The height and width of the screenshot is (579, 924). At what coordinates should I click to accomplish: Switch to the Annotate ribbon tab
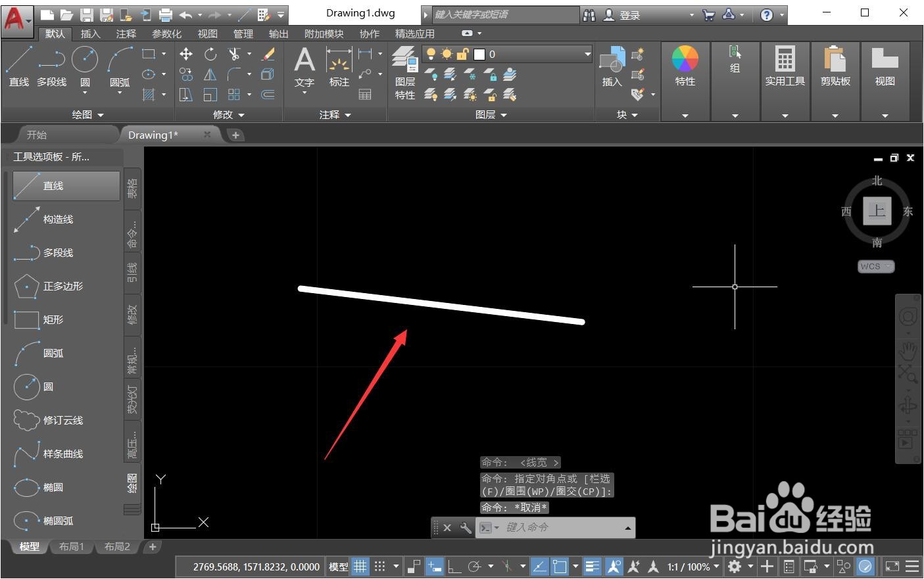(x=126, y=34)
